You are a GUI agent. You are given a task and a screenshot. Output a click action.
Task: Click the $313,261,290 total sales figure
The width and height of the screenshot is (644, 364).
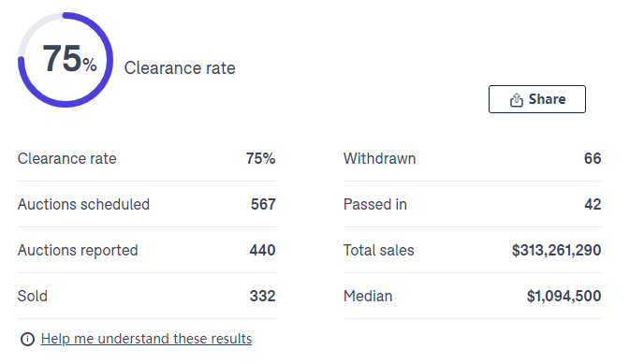[557, 251]
